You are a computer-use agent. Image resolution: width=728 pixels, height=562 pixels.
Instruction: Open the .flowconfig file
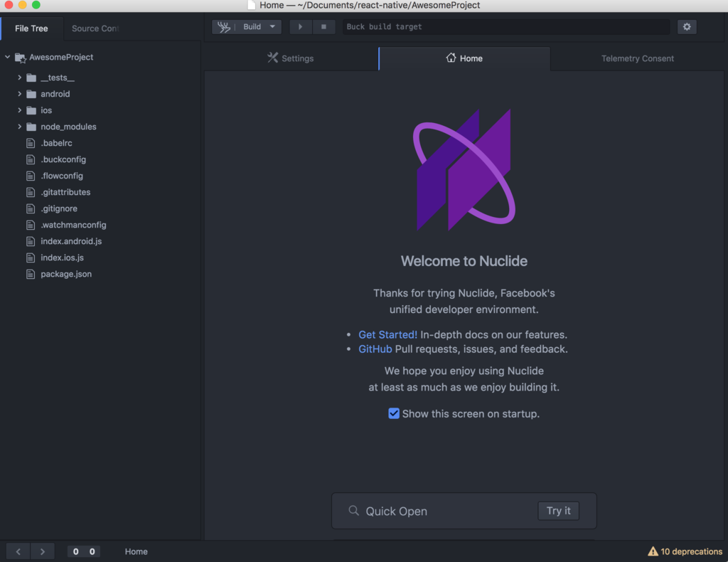(62, 176)
